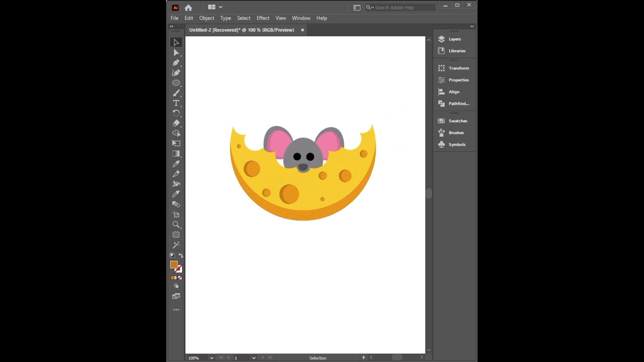644x362 pixels.
Task: Open the Transform panel
Action: click(x=454, y=68)
